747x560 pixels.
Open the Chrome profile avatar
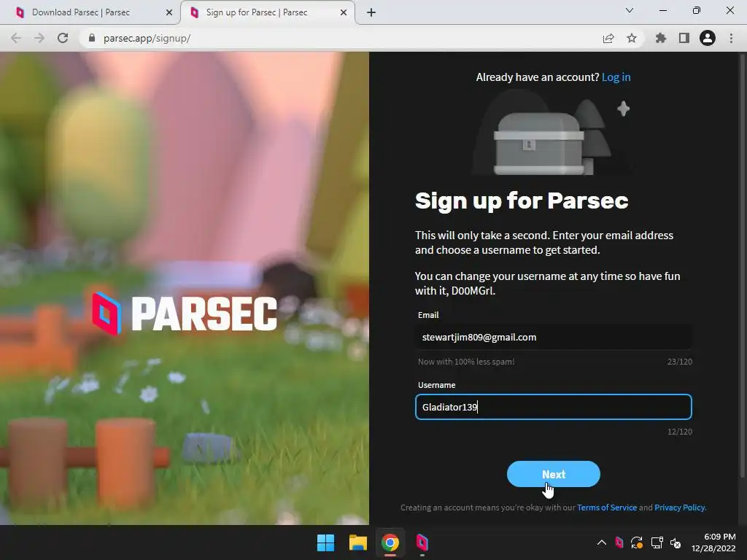click(x=708, y=38)
